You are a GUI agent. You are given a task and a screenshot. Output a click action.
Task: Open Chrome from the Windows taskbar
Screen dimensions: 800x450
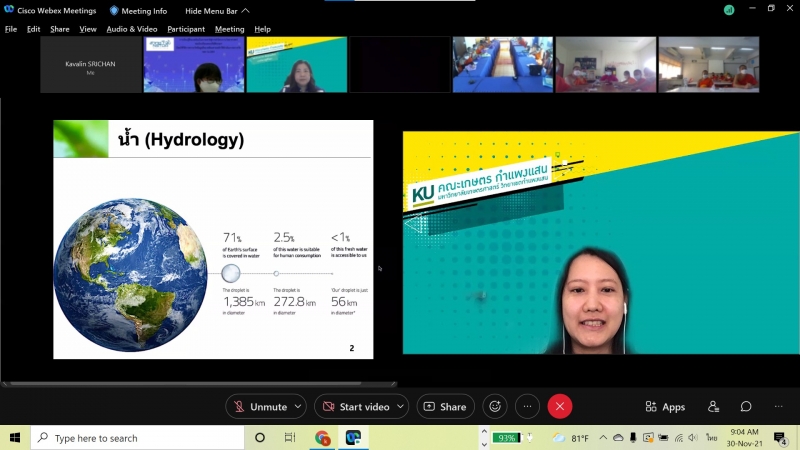pos(322,438)
